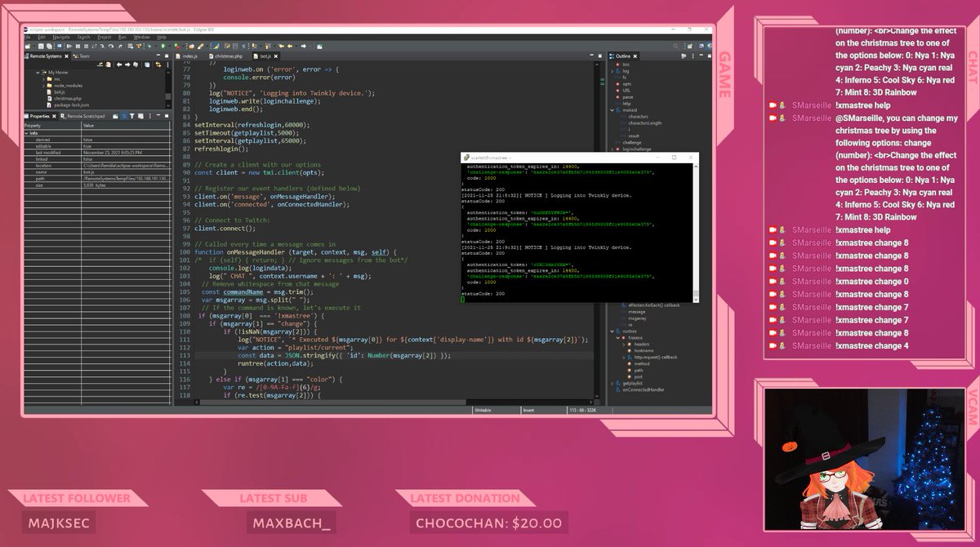Image resolution: width=980 pixels, height=547 pixels.
Task: Minimize the Remote Systems view
Action: click(x=158, y=56)
